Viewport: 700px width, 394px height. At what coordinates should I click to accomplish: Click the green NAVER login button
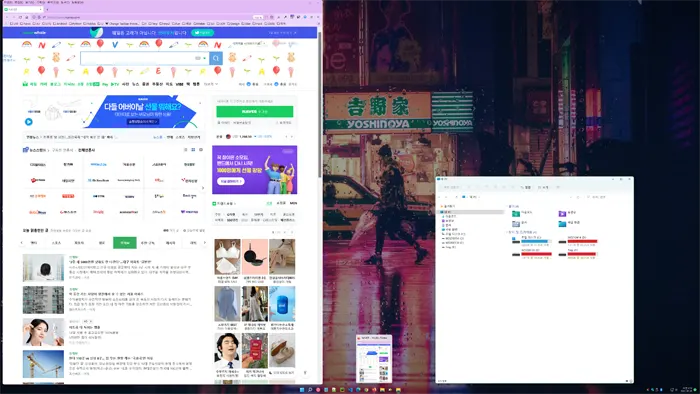click(x=255, y=112)
